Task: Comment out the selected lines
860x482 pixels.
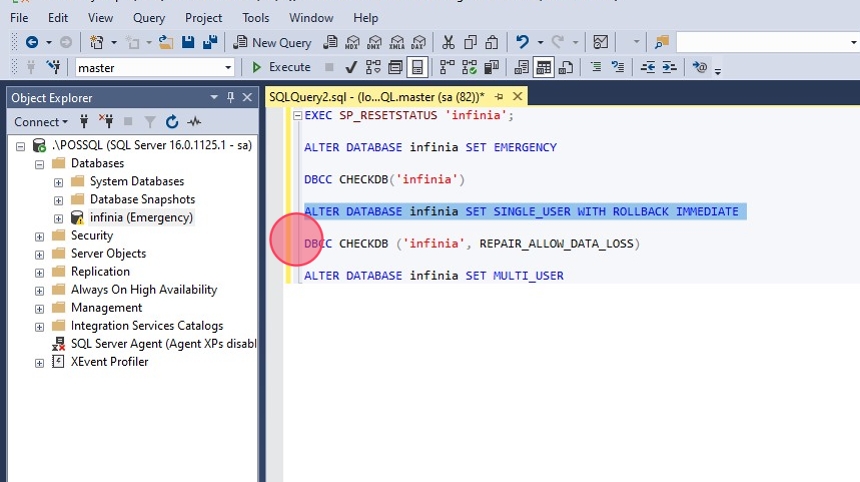Action: point(596,67)
